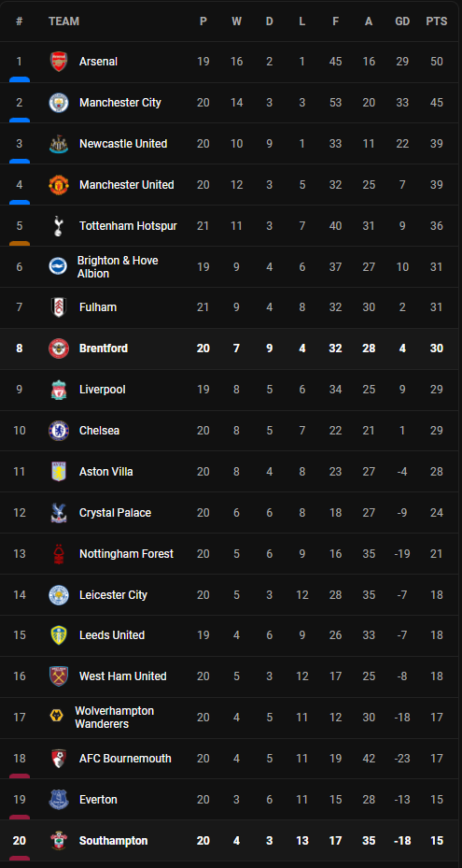Viewport: 462px width, 868px height.
Task: Open the Manchester United team link
Action: click(127, 185)
